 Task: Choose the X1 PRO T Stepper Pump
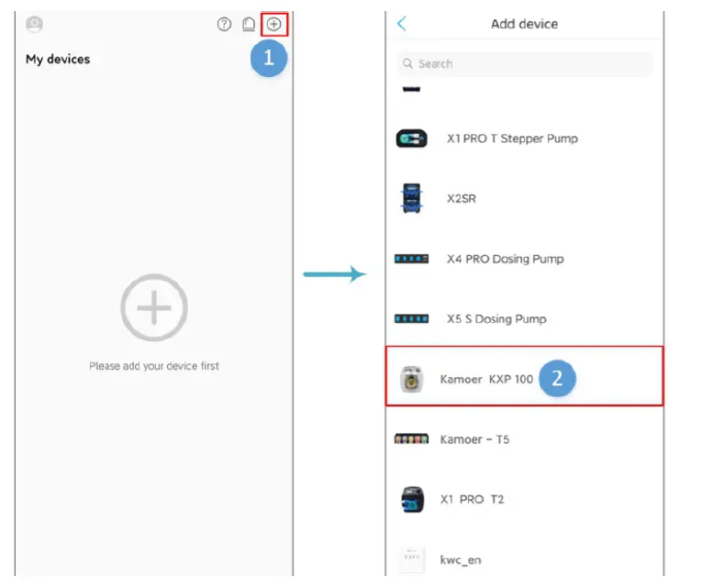pyautogui.click(x=525, y=139)
